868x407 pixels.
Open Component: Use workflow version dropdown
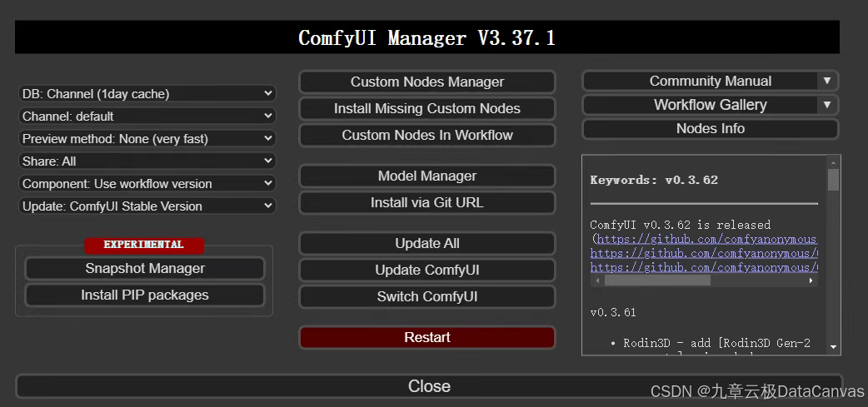147,183
